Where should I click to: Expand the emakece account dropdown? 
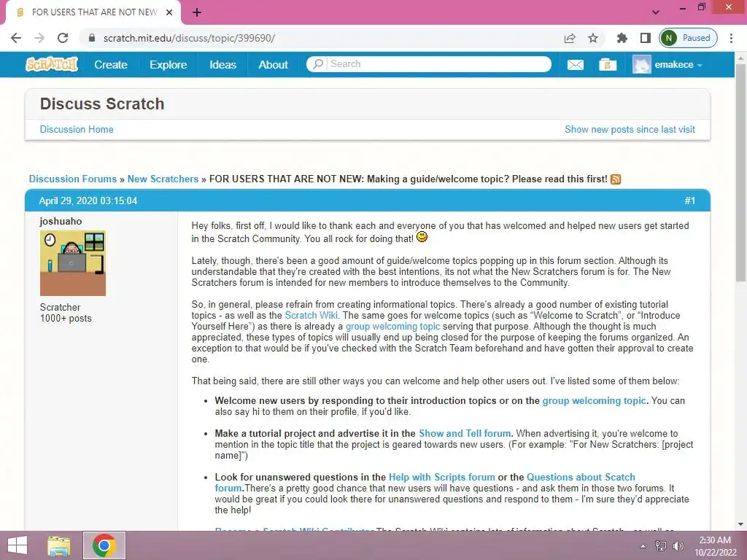700,65
